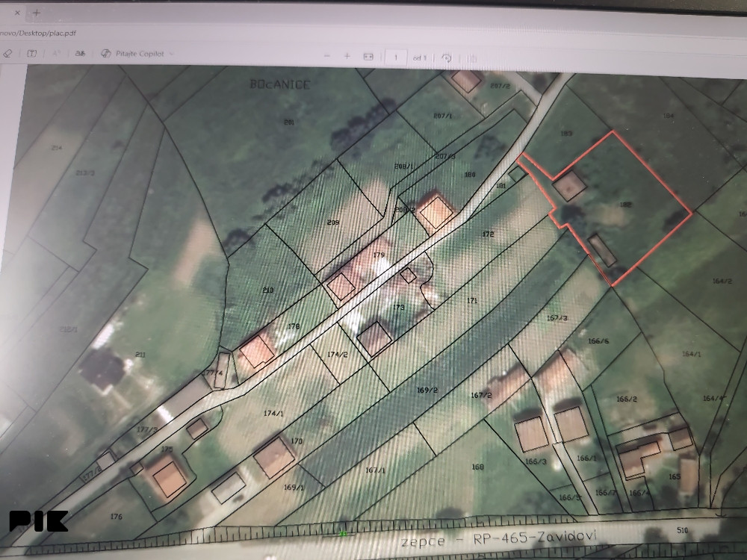Click parcel label 169/2 on the map
This screenshot has height=560, width=747.
pos(427,390)
